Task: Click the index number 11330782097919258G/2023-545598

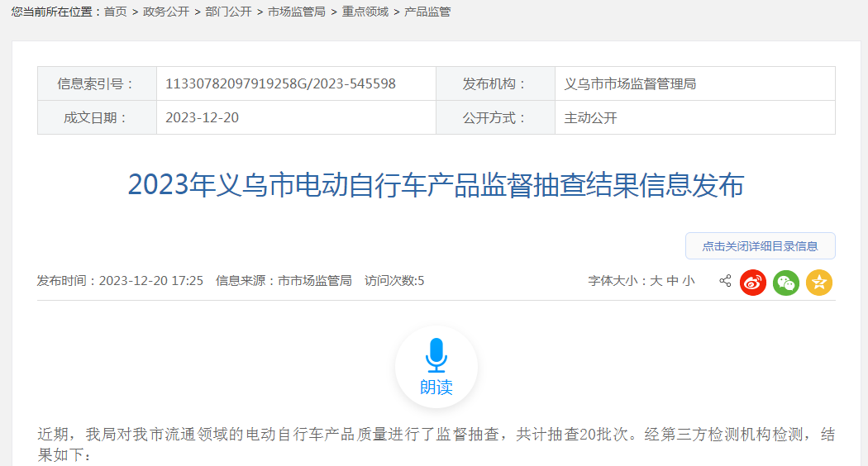Action: pyautogui.click(x=280, y=83)
